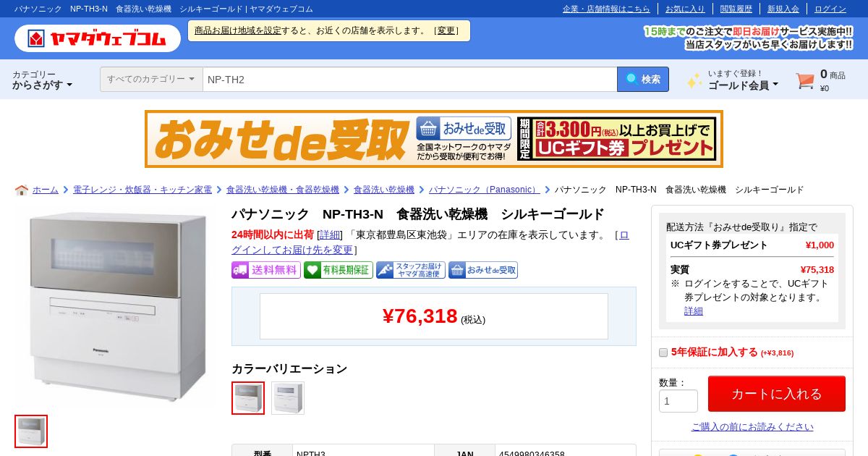Click the 即日お届け service notice
Screen dimensions: 868x456
[748, 38]
